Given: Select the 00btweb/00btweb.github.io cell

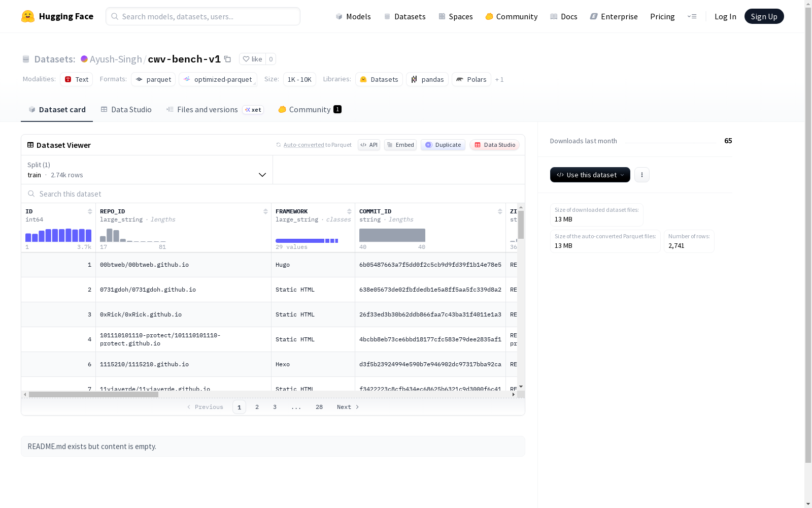Looking at the screenshot, I should (183, 265).
